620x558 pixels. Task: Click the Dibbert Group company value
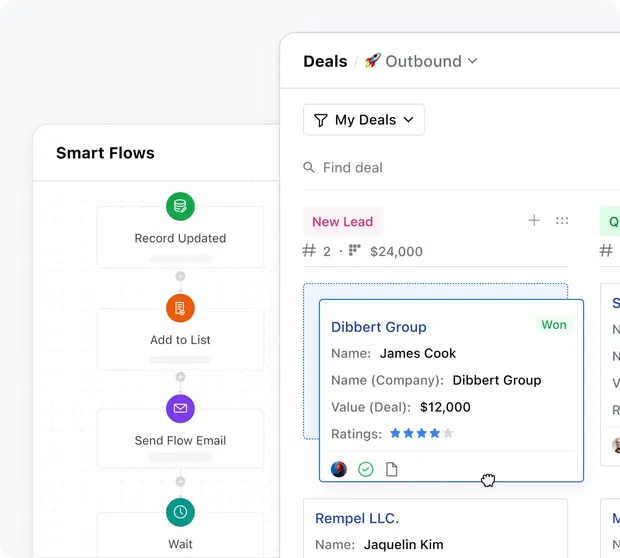497,380
